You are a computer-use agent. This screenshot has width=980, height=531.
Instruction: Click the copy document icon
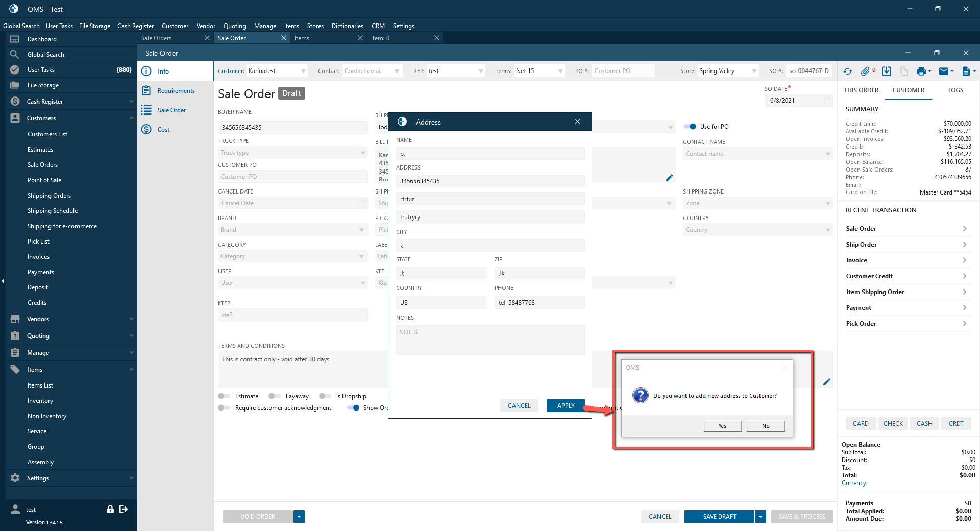point(904,71)
